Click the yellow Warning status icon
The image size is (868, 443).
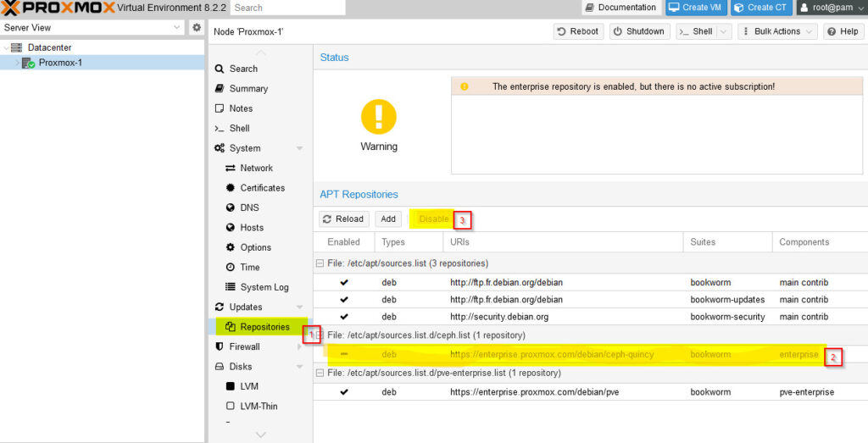point(379,117)
